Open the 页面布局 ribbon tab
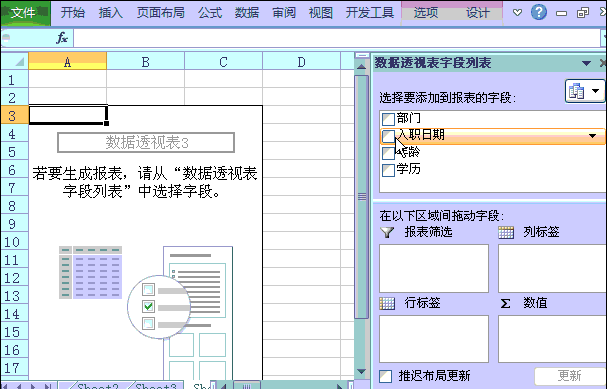This screenshot has height=389, width=607. [160, 13]
